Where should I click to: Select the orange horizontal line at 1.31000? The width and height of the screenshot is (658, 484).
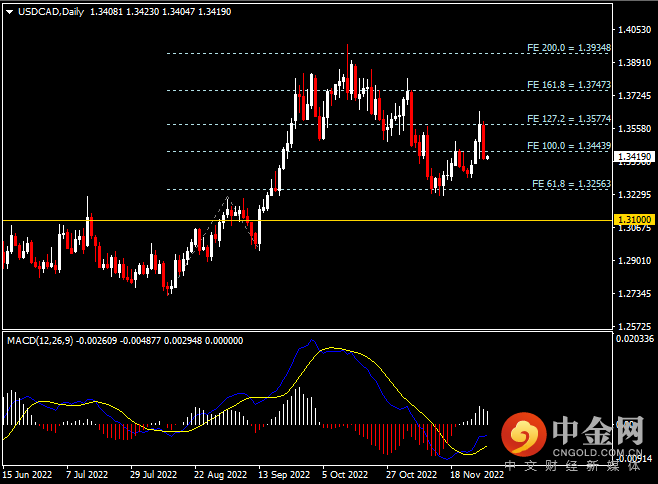point(300,219)
